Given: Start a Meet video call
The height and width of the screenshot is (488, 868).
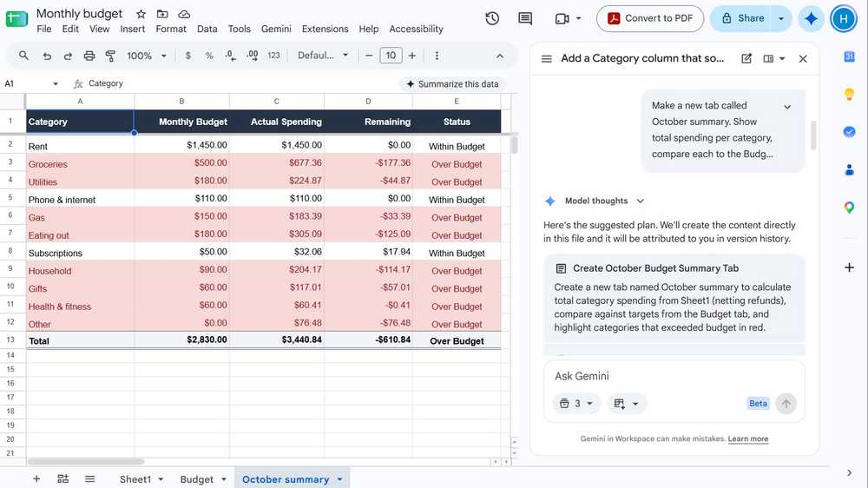Looking at the screenshot, I should coord(562,19).
